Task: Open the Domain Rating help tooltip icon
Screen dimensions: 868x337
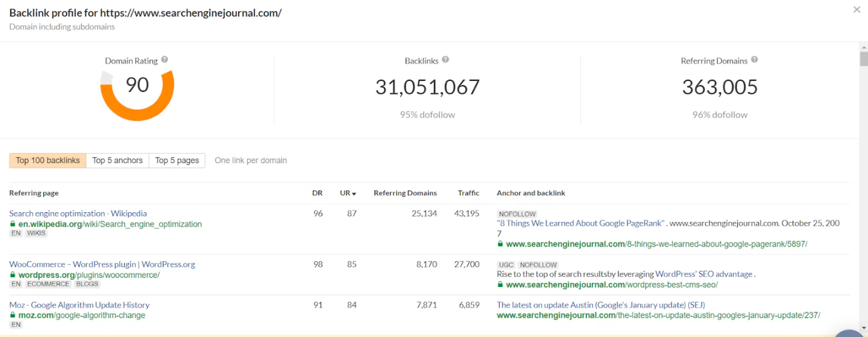Action: pos(165,60)
